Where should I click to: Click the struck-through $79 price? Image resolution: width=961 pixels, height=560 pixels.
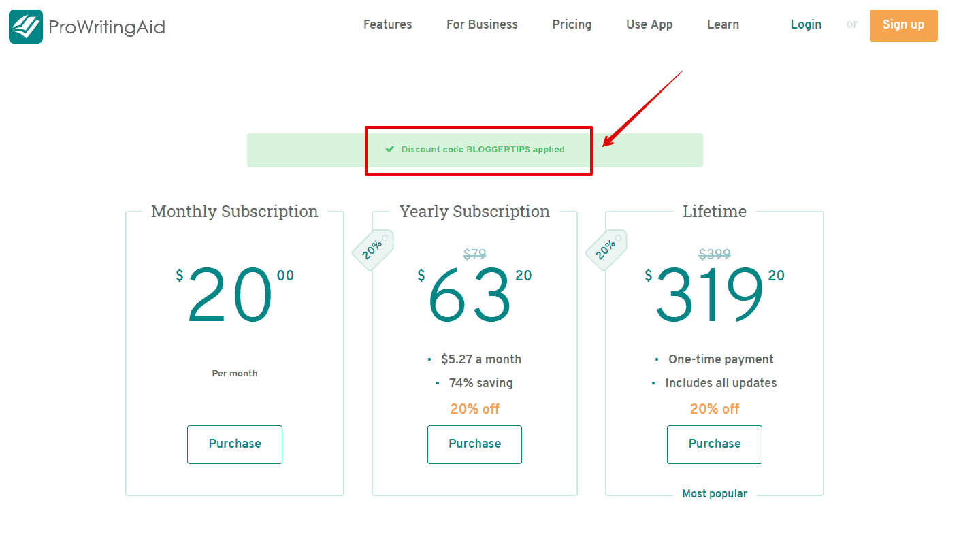pos(474,254)
